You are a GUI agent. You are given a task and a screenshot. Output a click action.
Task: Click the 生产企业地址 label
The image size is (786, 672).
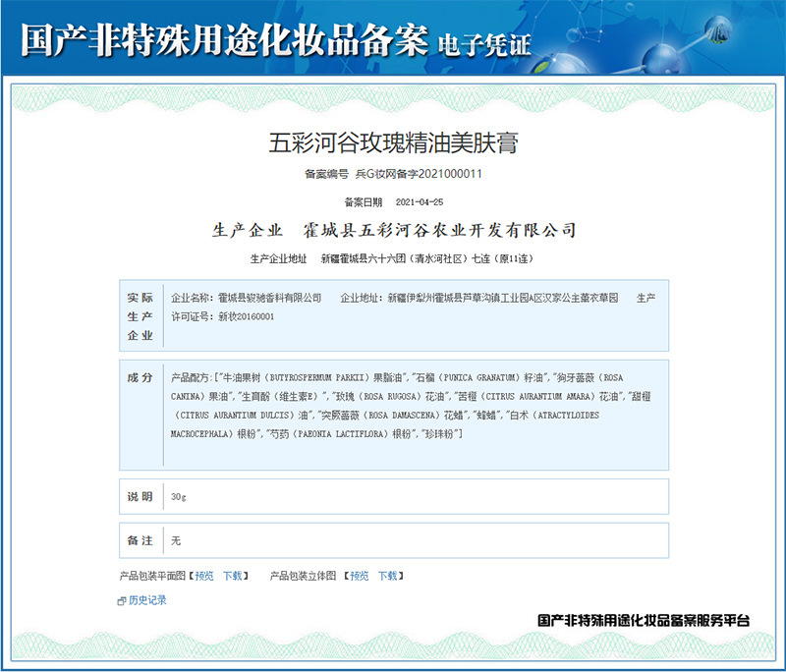click(278, 259)
